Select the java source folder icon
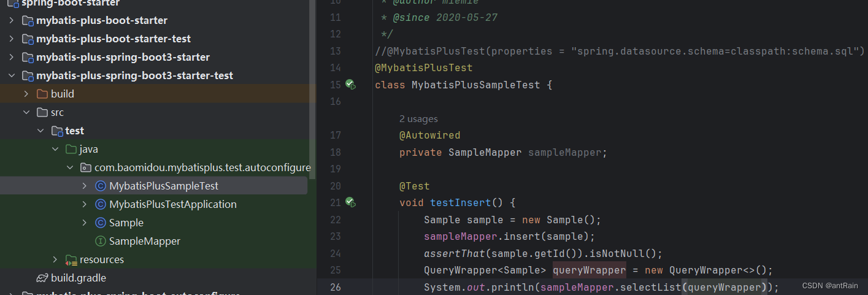The image size is (868, 295). click(x=72, y=149)
